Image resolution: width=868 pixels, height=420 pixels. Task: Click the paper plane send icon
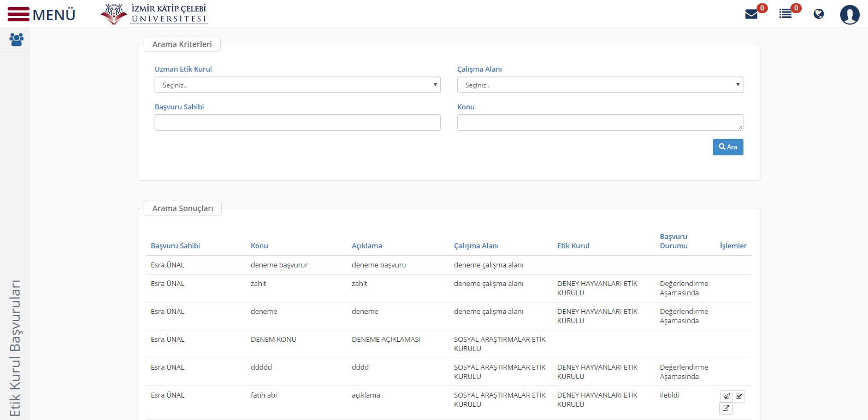[x=726, y=396]
